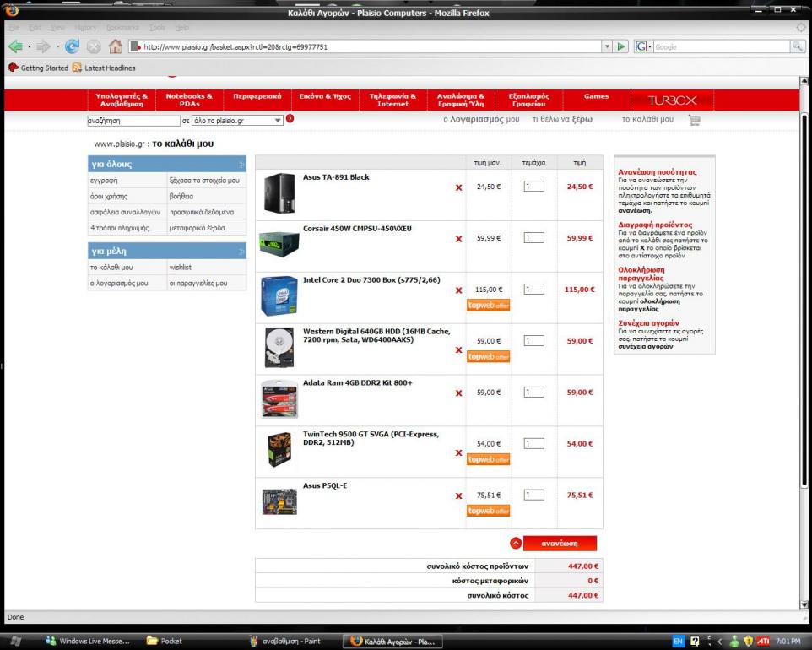Viewport: 812px width, 650px height.
Task: Click the red ανανέωση update button
Action: 560,544
